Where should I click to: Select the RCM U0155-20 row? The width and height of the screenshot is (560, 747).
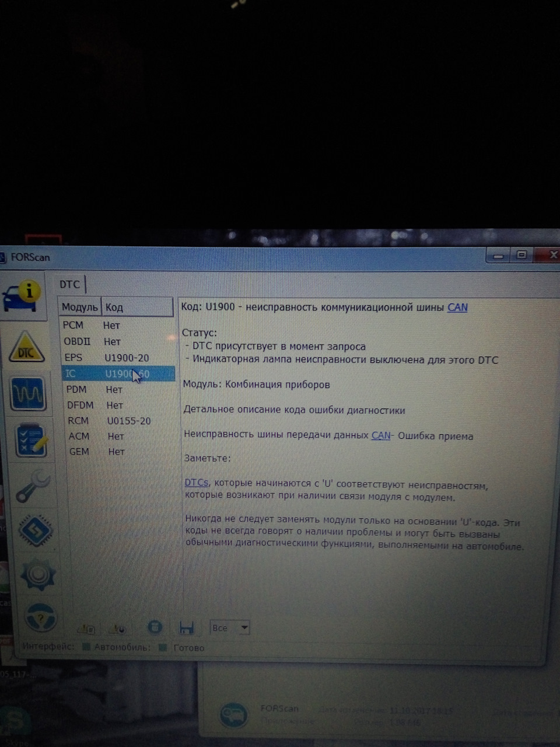(119, 421)
